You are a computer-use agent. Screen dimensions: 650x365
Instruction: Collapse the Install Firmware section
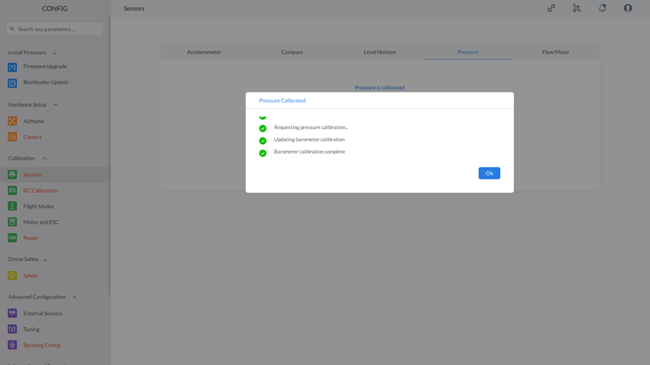[x=54, y=53]
